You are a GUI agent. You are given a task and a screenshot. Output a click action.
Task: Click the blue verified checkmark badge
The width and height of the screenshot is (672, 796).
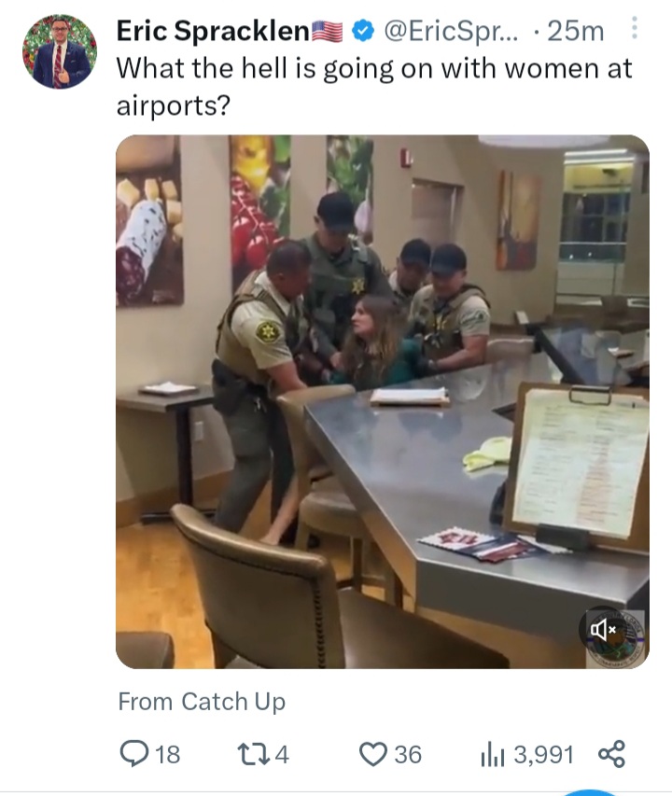363,31
